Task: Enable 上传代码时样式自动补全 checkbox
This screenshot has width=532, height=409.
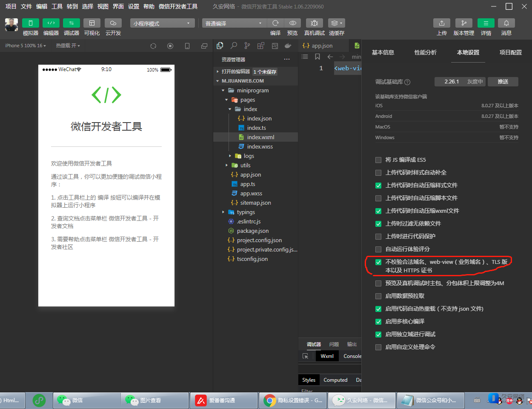Action: (378, 173)
